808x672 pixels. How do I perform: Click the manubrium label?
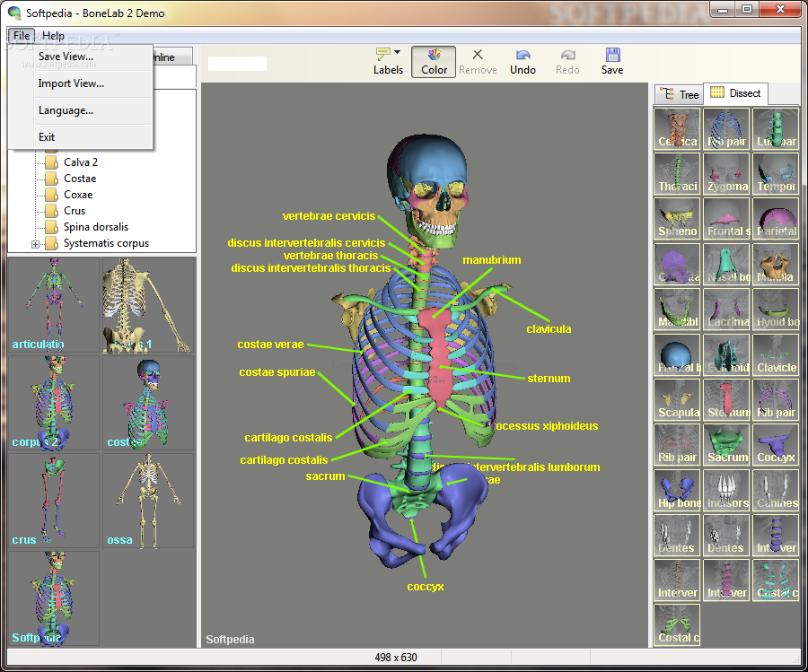492,260
